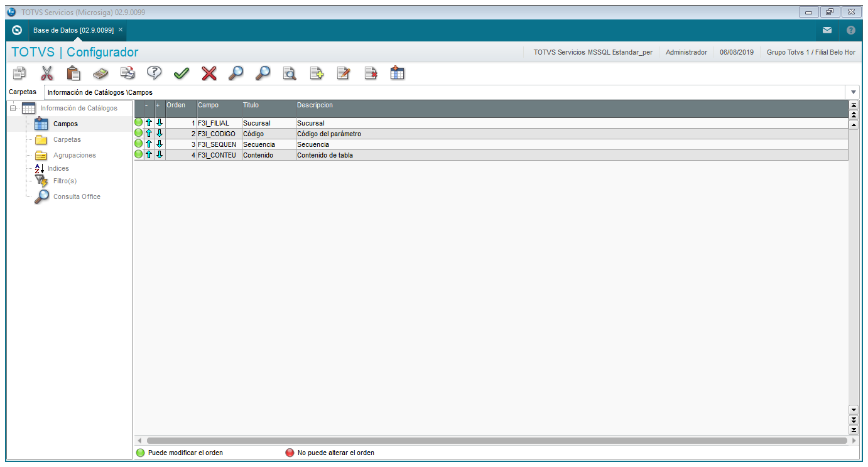Move F3I_CONTEU row up with arrow
This screenshot has height=467, width=868.
(149, 154)
